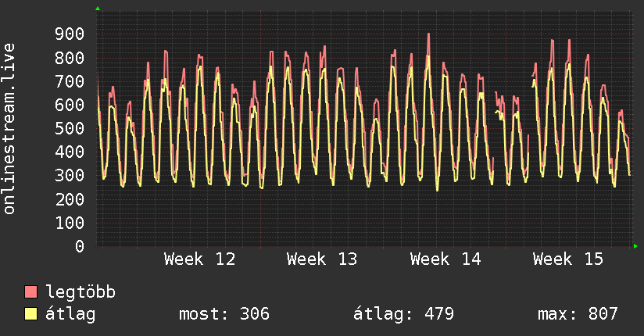The image size is (644, 336).
Task: Click the 100 y-axis label
Action: pyautogui.click(x=70, y=223)
